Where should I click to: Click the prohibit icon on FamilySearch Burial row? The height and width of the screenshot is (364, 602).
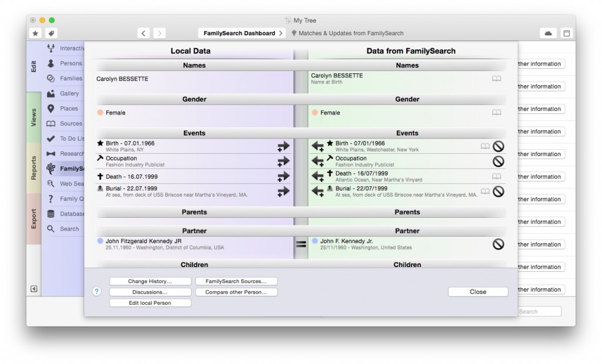[x=499, y=191]
